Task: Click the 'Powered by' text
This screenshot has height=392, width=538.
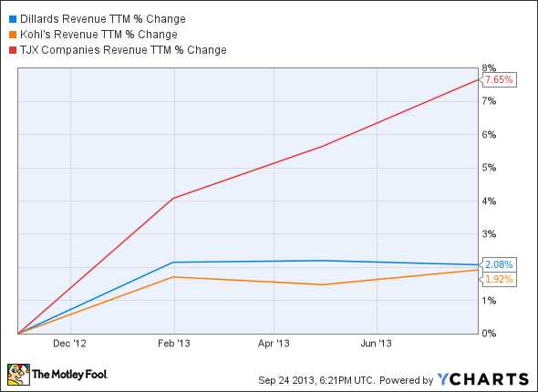Action: click(x=407, y=380)
